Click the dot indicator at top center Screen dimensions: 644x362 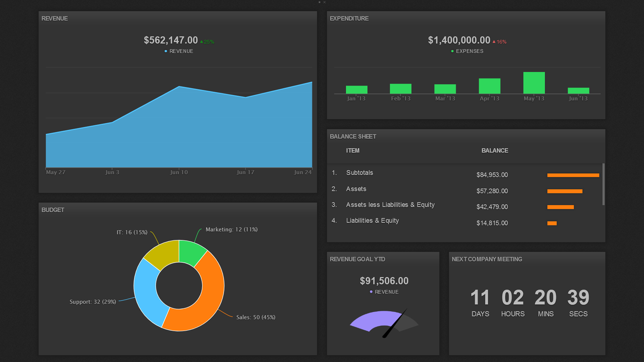coord(319,2)
